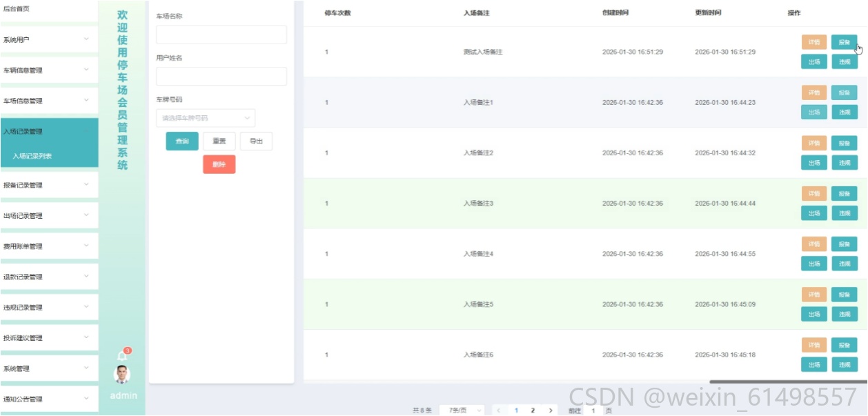Expand the 违规记录管理 sidebar menu
The image size is (868, 416).
click(49, 307)
